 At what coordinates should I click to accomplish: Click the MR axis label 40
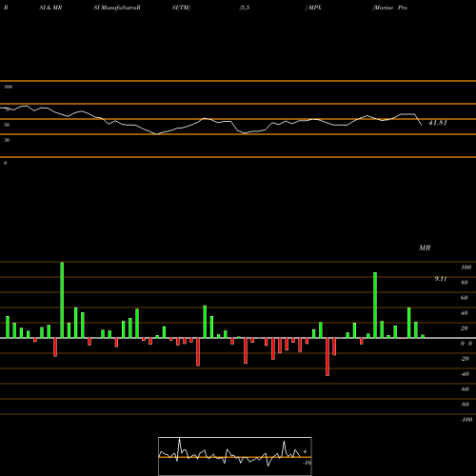465,313
